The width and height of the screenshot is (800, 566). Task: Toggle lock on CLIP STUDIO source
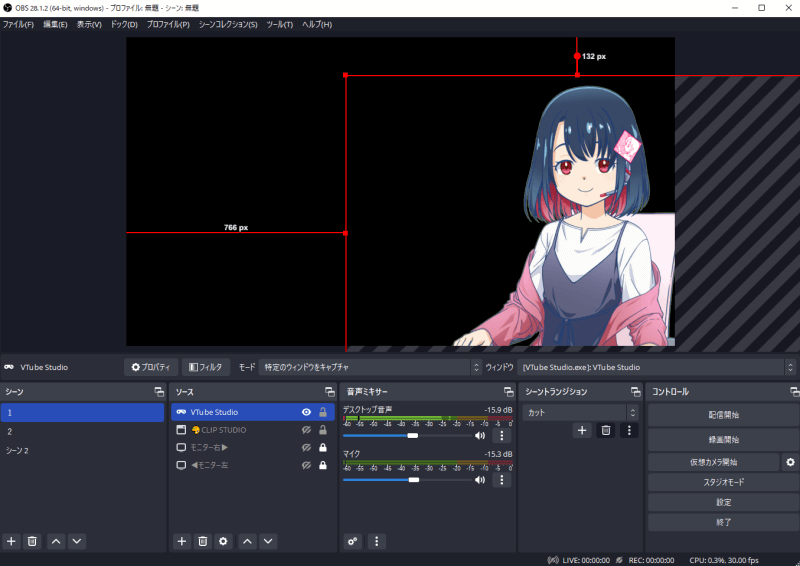pyautogui.click(x=323, y=430)
